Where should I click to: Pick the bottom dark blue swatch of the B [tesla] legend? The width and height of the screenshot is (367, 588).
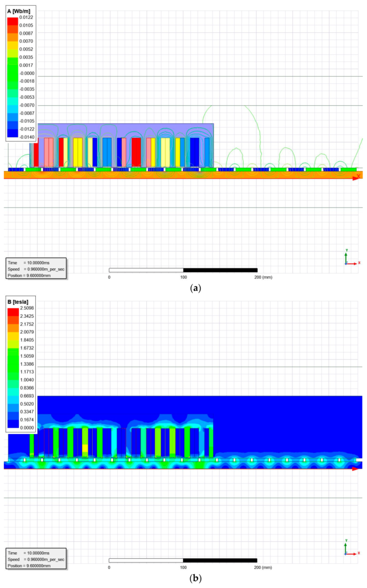(13, 424)
